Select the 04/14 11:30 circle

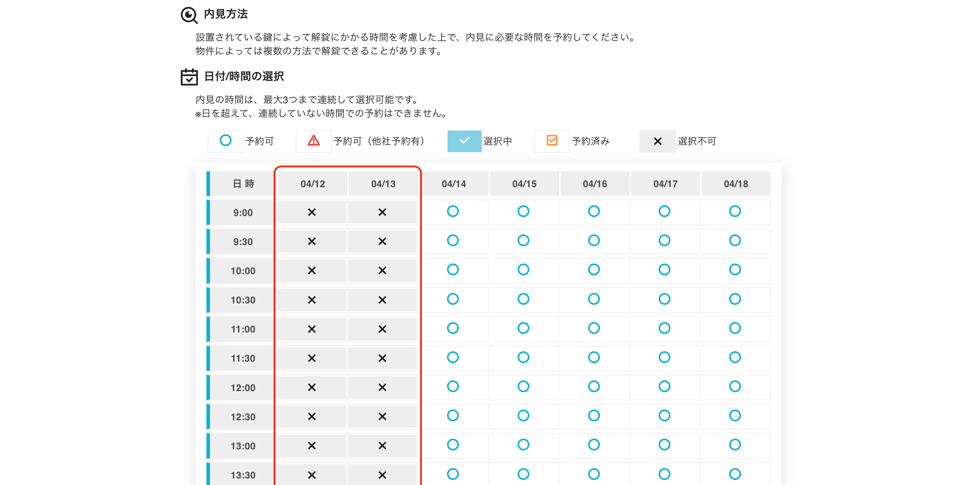click(x=453, y=357)
